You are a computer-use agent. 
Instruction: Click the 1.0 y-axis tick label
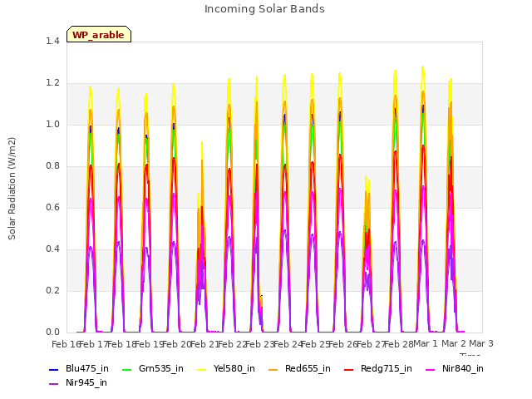[x=52, y=124]
